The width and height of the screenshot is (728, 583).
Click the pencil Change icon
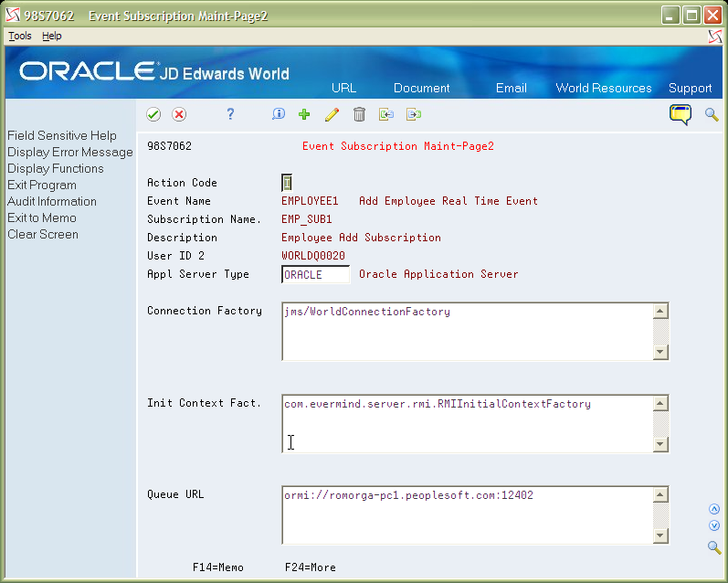332,114
